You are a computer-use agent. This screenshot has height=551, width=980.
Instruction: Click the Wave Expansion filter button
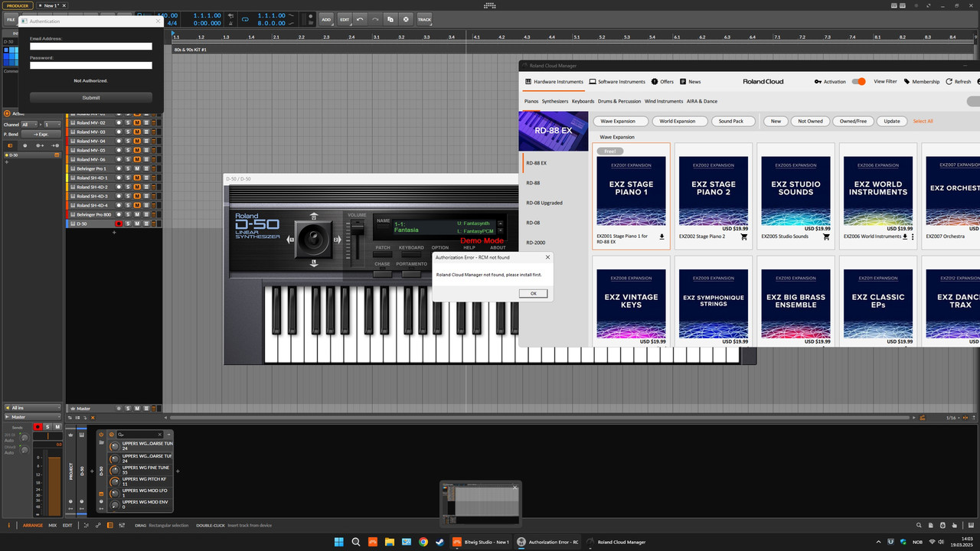620,121
